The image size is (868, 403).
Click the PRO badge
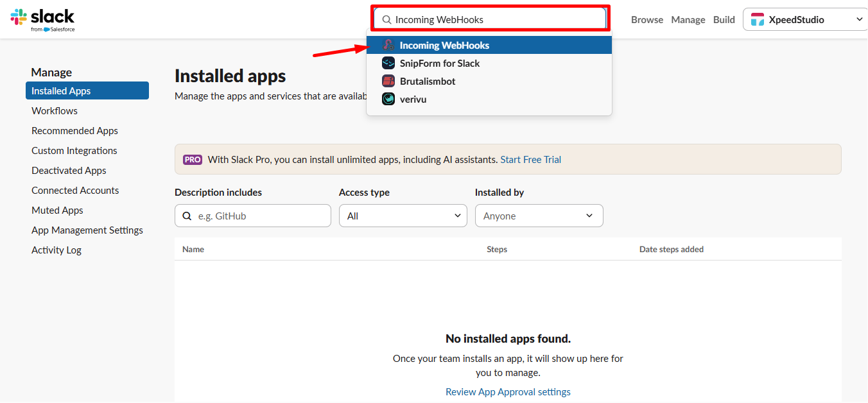point(192,159)
